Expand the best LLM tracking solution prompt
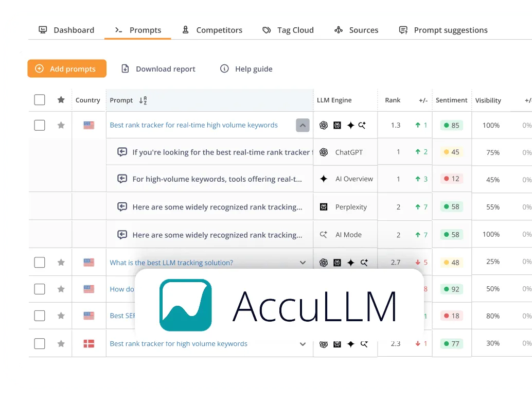Image resolution: width=532 pixels, height=401 pixels. [303, 262]
